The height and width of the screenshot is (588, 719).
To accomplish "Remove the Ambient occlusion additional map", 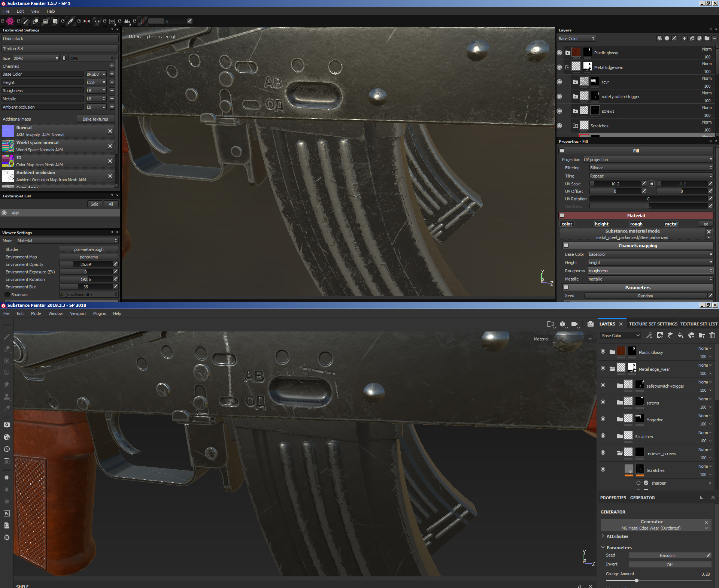I will pos(110,176).
